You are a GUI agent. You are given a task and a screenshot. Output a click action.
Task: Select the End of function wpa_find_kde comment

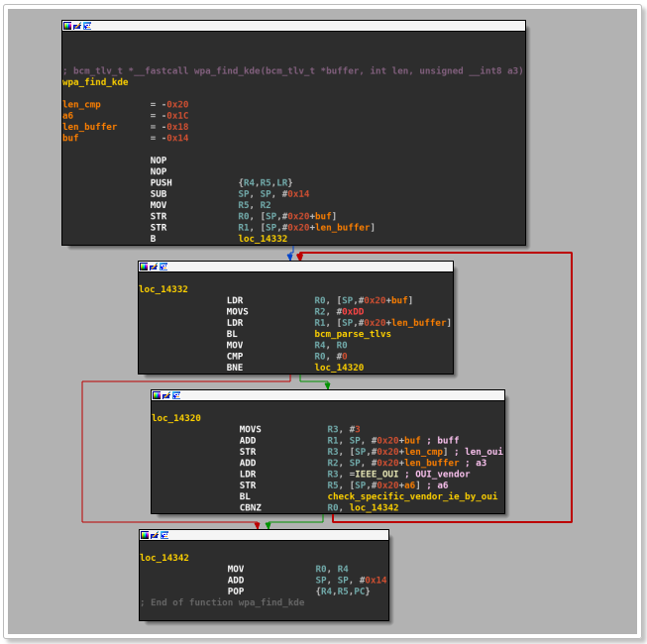click(x=222, y=602)
